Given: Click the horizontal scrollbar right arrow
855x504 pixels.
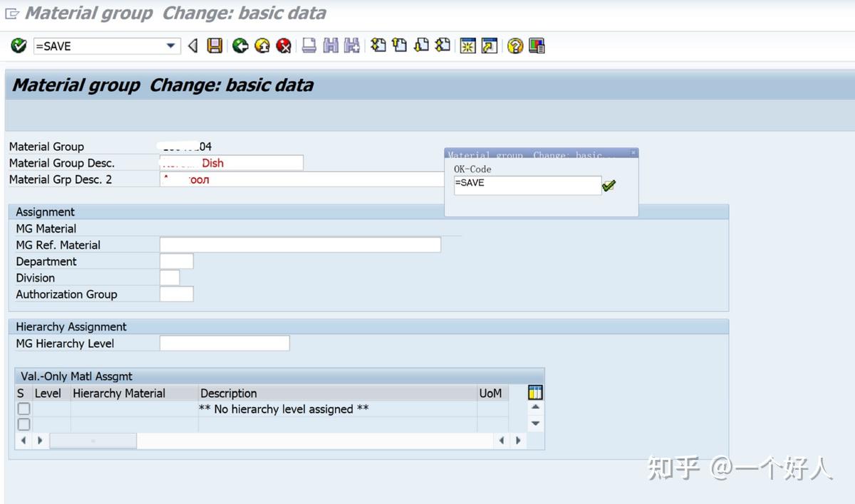Looking at the screenshot, I should (518, 440).
